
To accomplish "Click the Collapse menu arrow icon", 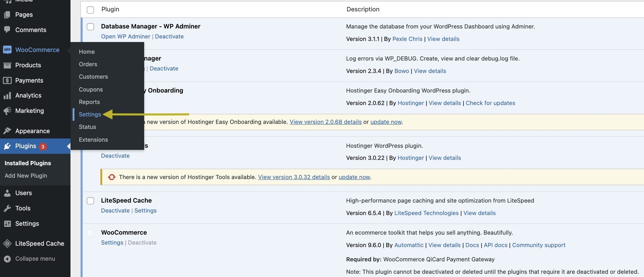I will pos(7,259).
